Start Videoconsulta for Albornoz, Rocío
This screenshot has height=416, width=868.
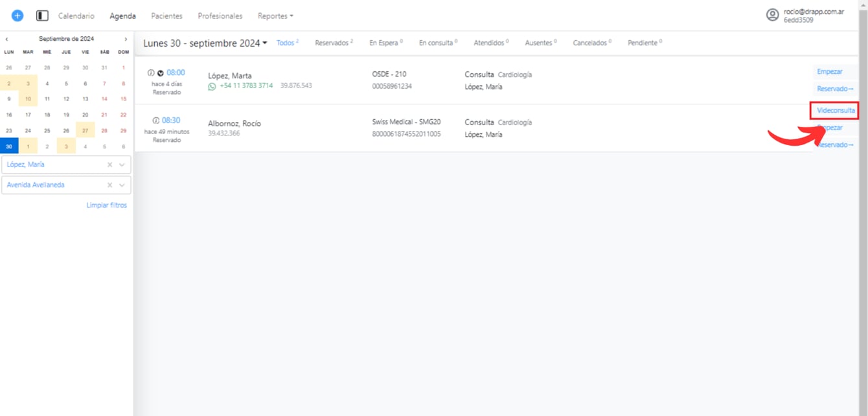(836, 111)
